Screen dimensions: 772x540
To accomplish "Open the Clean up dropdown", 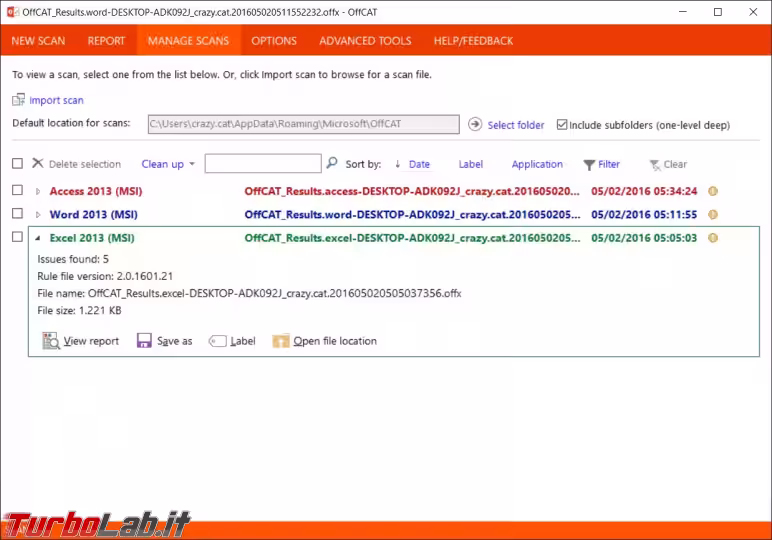I will [x=168, y=164].
